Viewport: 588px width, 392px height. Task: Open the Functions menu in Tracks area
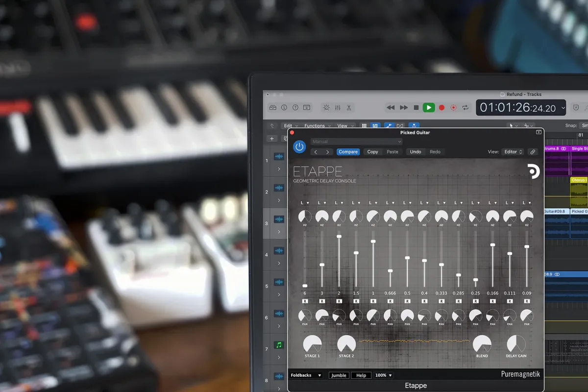pos(318,126)
